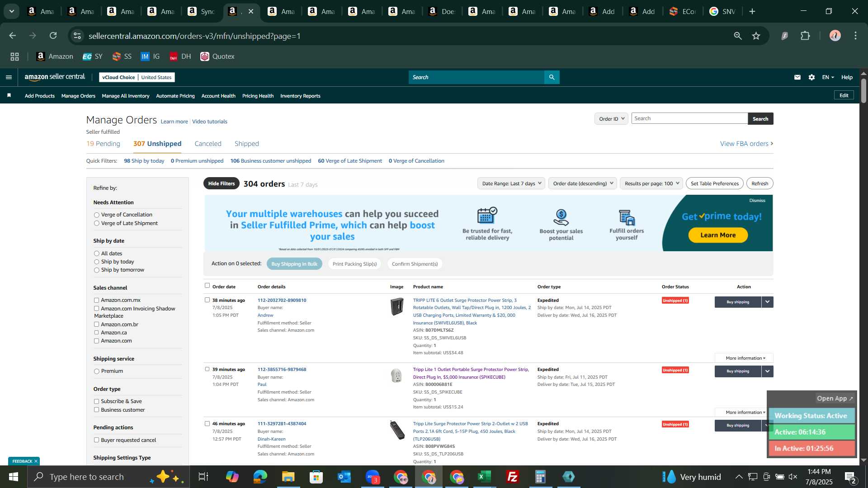
Task: Open Inventory Reports in nav bar
Action: tap(300, 96)
